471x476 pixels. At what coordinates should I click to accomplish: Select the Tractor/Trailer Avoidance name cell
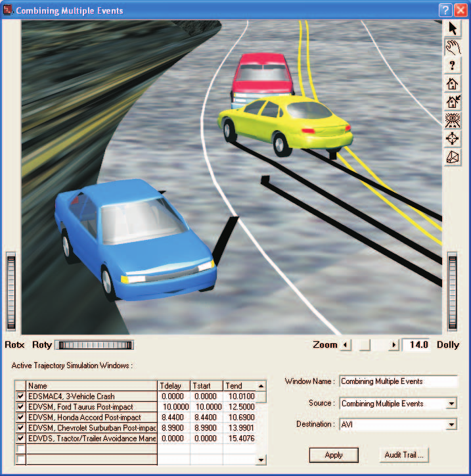(91, 439)
